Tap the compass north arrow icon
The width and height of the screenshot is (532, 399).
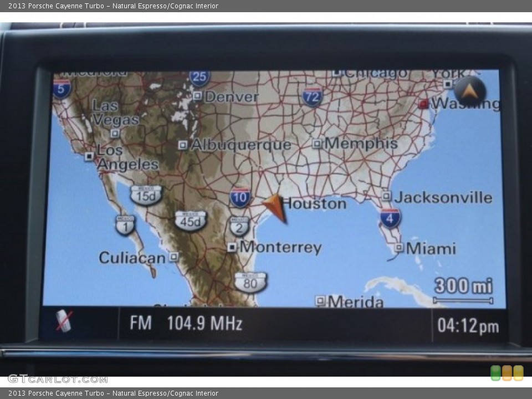[x=469, y=91]
